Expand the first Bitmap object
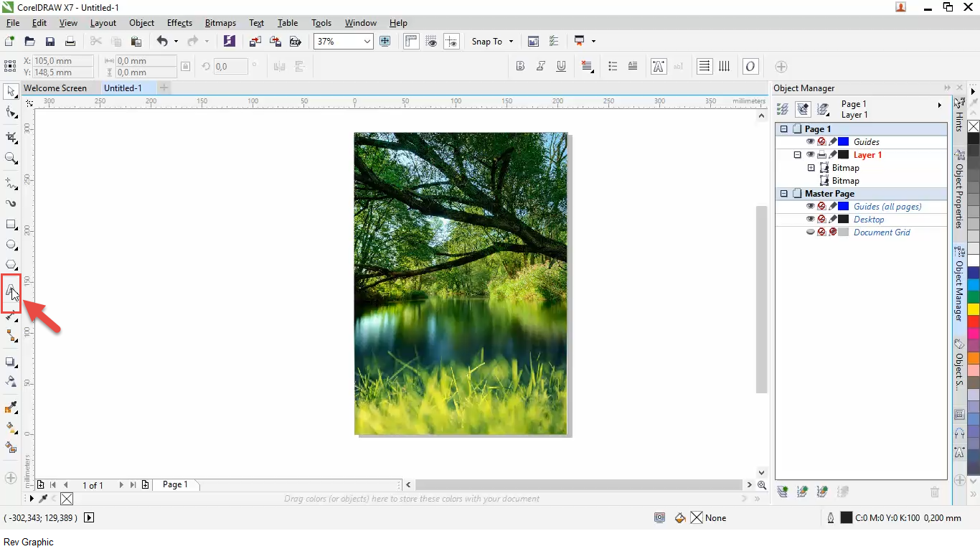 tap(811, 168)
